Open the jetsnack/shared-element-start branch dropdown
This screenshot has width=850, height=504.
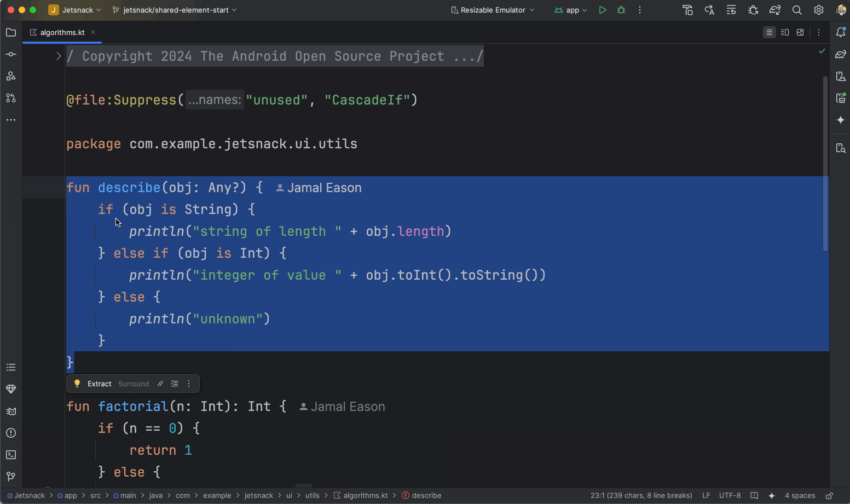point(174,10)
